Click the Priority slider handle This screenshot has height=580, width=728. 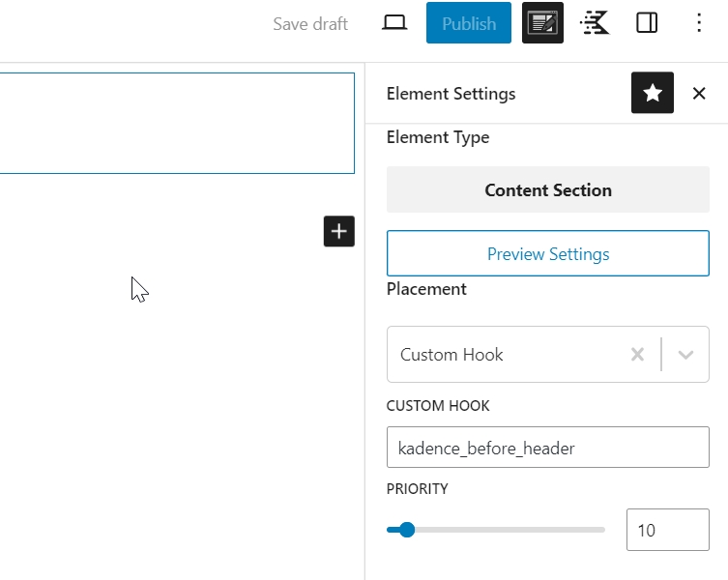tap(407, 530)
